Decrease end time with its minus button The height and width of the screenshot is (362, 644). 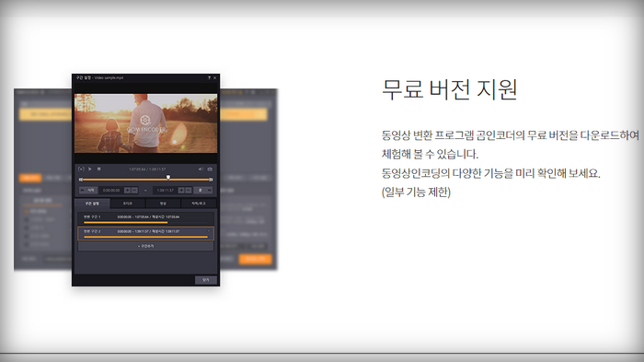click(x=188, y=191)
